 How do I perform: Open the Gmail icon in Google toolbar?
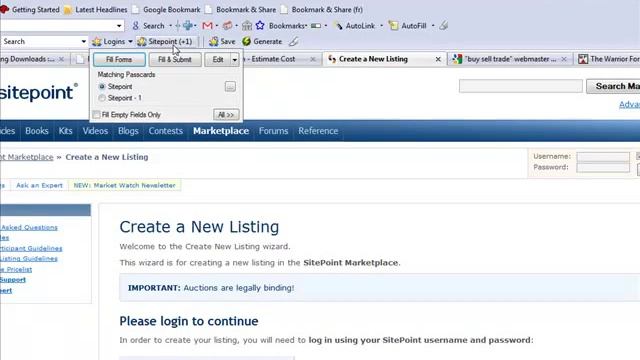(x=207, y=26)
